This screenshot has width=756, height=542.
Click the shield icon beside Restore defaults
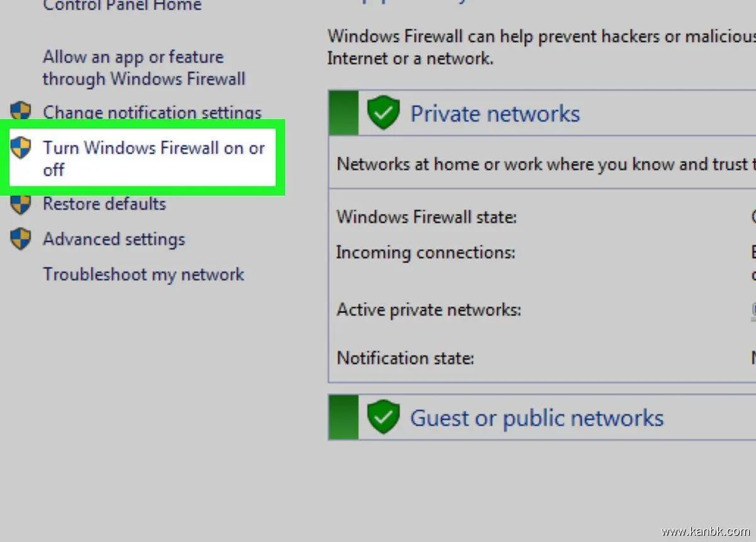21,204
